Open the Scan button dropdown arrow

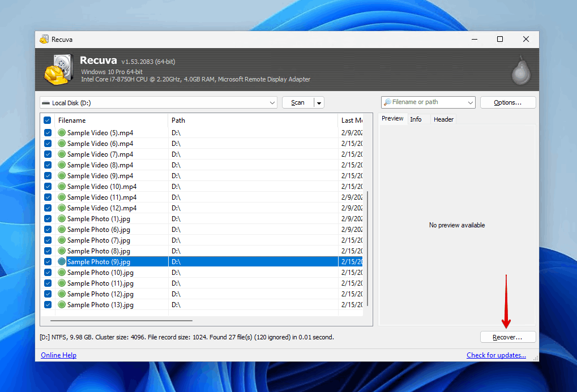(x=319, y=102)
